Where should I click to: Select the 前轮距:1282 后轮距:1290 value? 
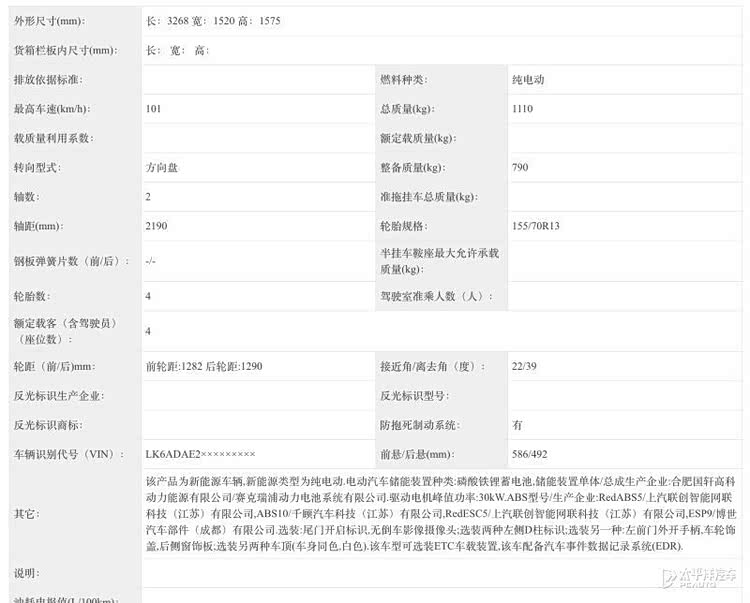tap(203, 367)
